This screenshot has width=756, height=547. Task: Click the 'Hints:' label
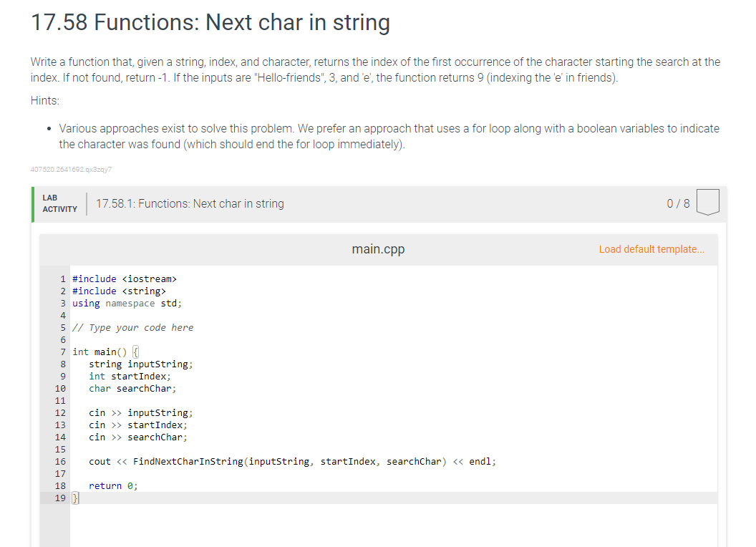(x=45, y=100)
